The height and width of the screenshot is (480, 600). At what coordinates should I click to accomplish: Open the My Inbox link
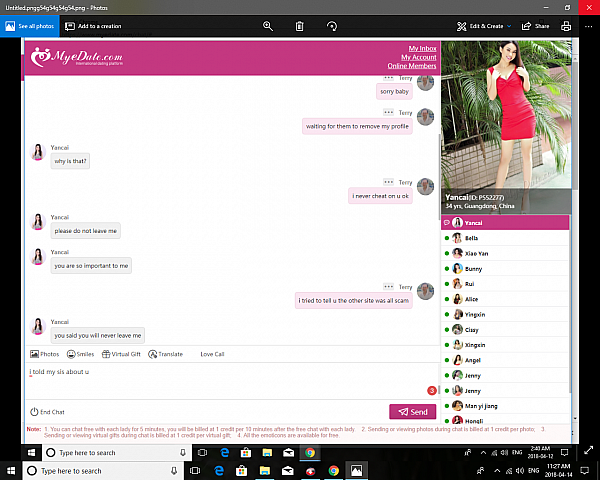point(422,48)
